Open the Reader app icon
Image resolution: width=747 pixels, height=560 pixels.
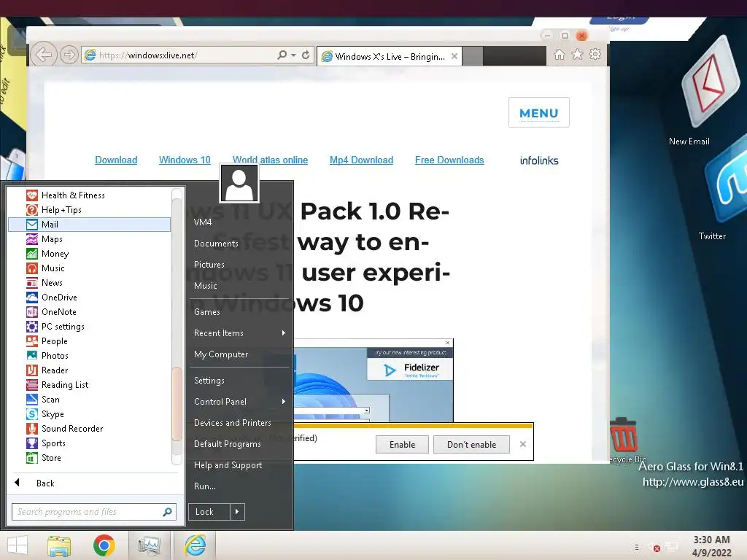(x=32, y=370)
